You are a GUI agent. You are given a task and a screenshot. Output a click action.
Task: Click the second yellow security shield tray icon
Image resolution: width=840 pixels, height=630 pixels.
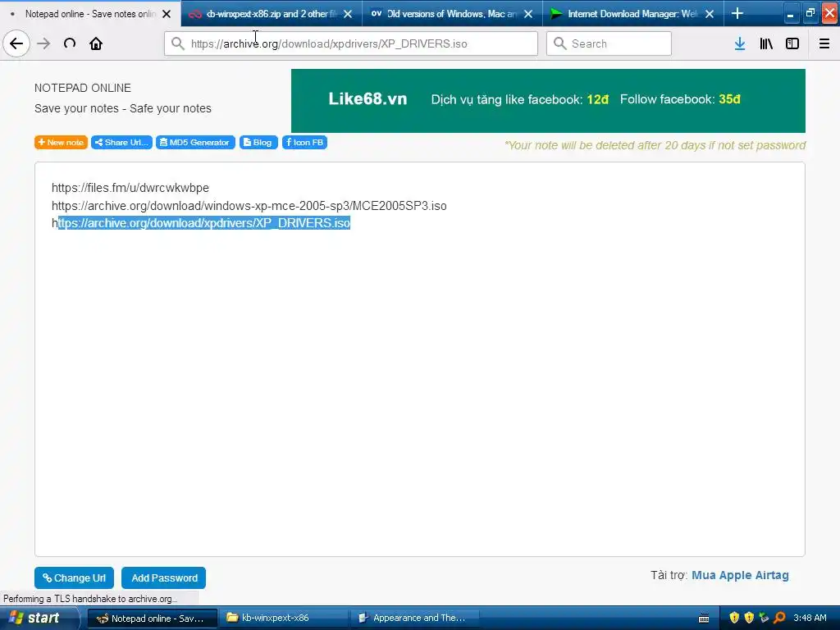point(749,618)
